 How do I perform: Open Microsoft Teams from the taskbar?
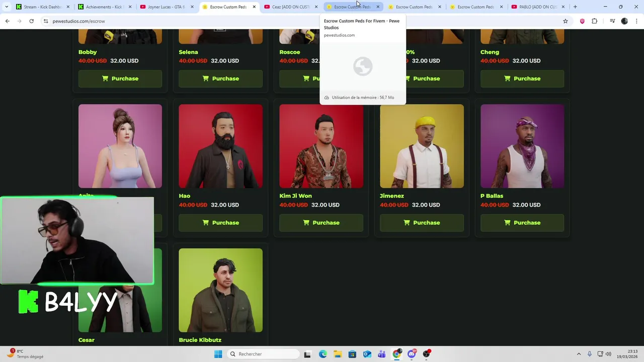point(382,354)
